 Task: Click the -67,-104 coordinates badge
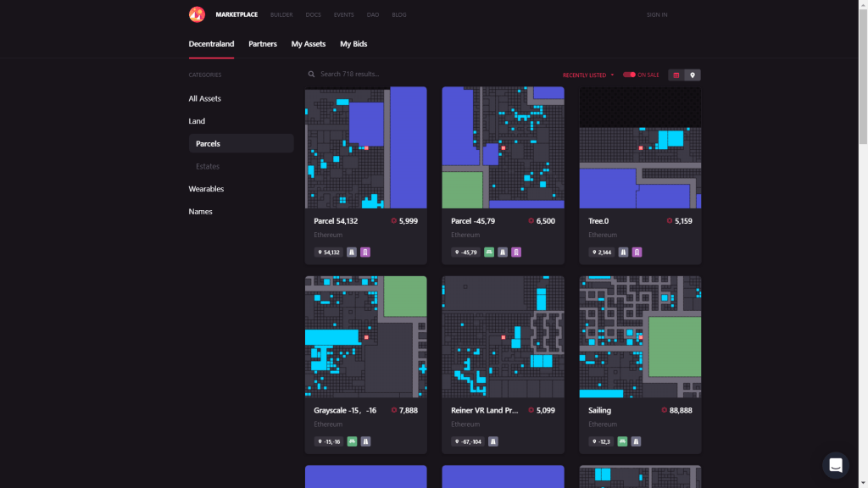point(468,441)
